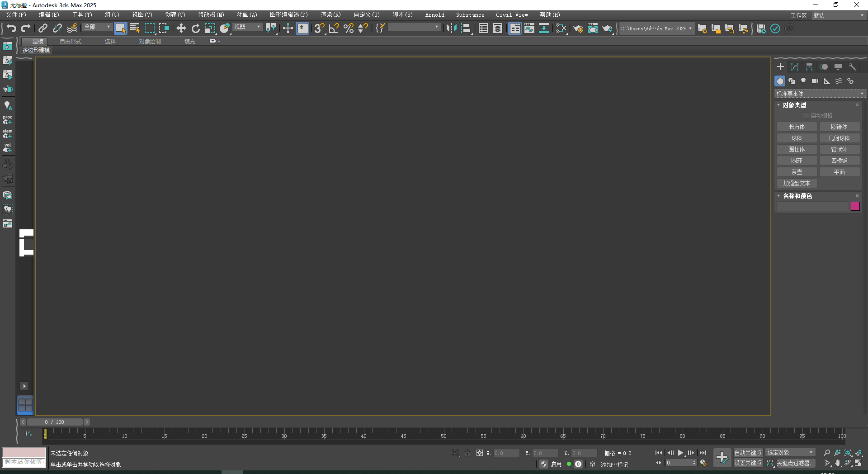Toggle the selection lock at bottom
The height and width of the screenshot is (474, 868).
[467, 453]
